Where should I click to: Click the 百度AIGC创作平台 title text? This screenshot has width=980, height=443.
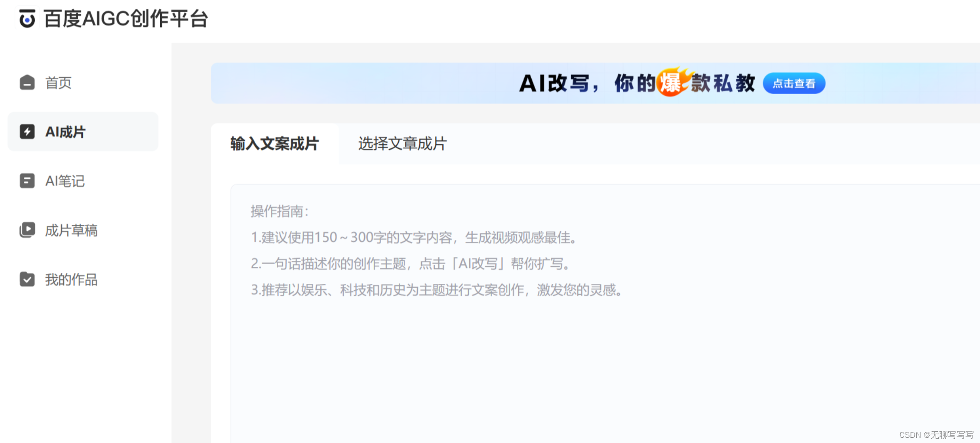[126, 19]
